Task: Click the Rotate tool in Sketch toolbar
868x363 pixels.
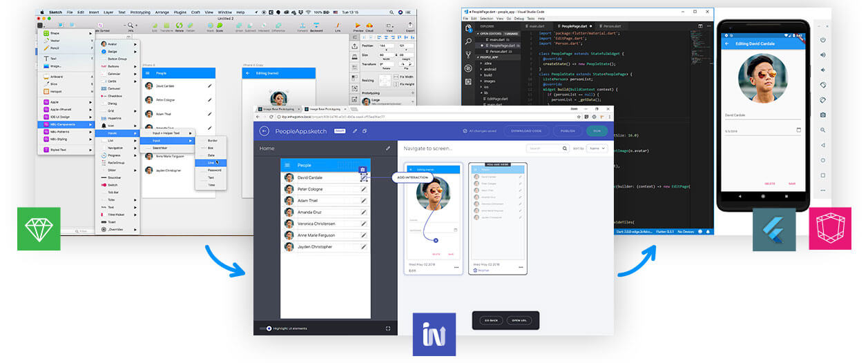Action: [x=180, y=26]
